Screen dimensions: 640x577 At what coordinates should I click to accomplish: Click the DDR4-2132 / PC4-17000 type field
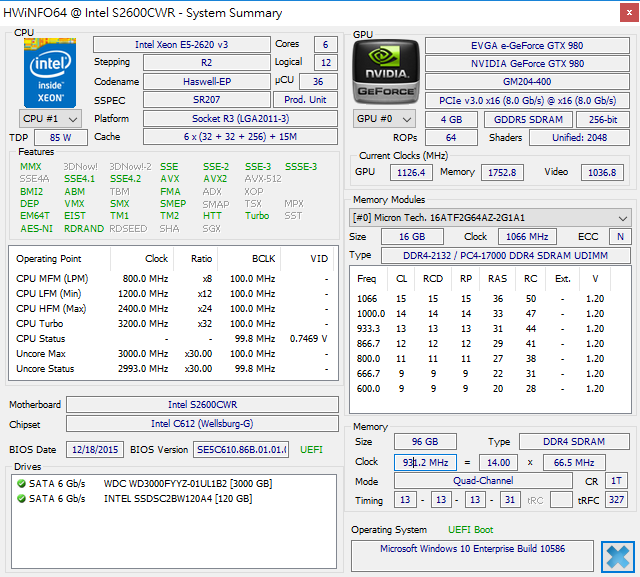[x=505, y=255]
